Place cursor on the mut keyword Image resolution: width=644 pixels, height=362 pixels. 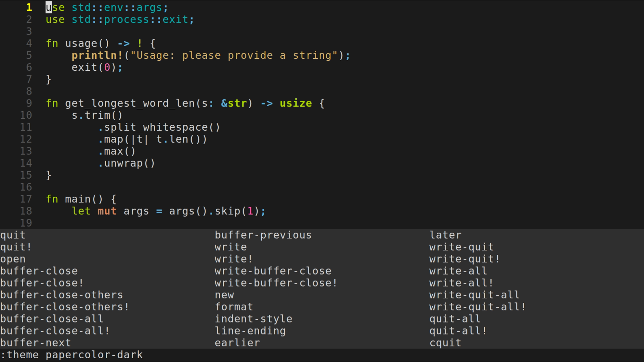click(107, 211)
